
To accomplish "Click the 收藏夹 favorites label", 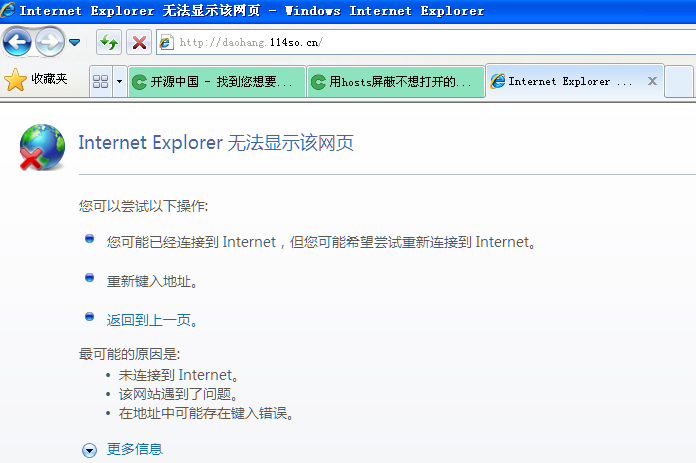I will [x=49, y=79].
